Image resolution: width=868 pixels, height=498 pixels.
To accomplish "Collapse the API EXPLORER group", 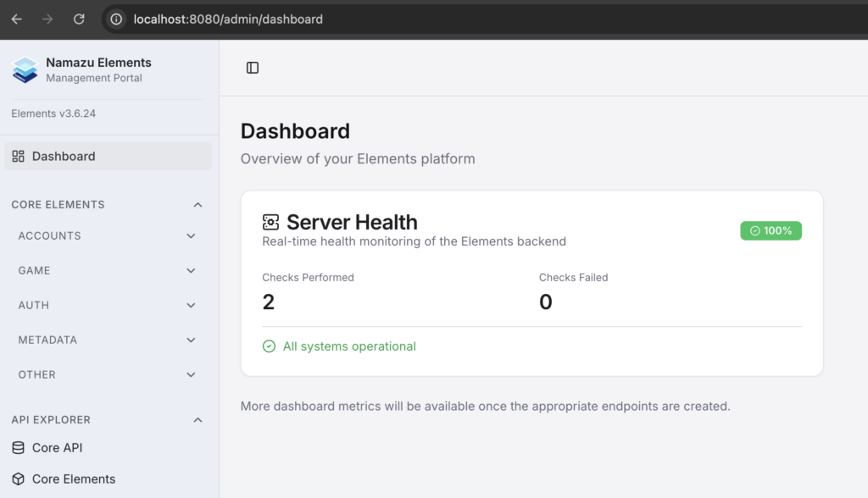I will pos(198,420).
